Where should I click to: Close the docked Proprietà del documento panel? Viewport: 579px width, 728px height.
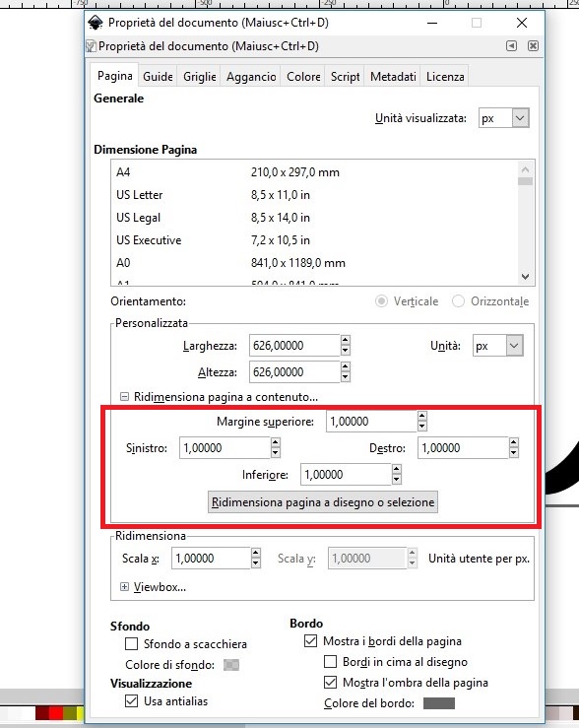(x=533, y=46)
